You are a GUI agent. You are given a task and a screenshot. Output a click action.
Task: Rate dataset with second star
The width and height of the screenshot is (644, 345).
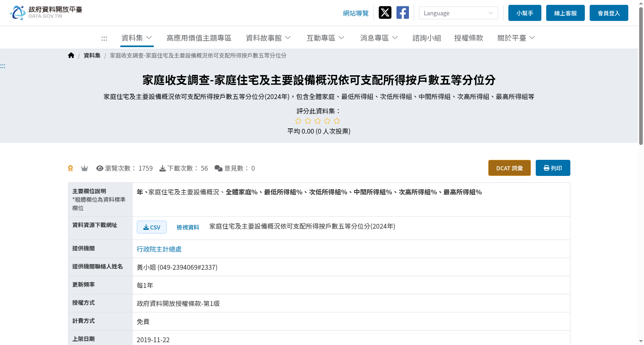(308, 121)
